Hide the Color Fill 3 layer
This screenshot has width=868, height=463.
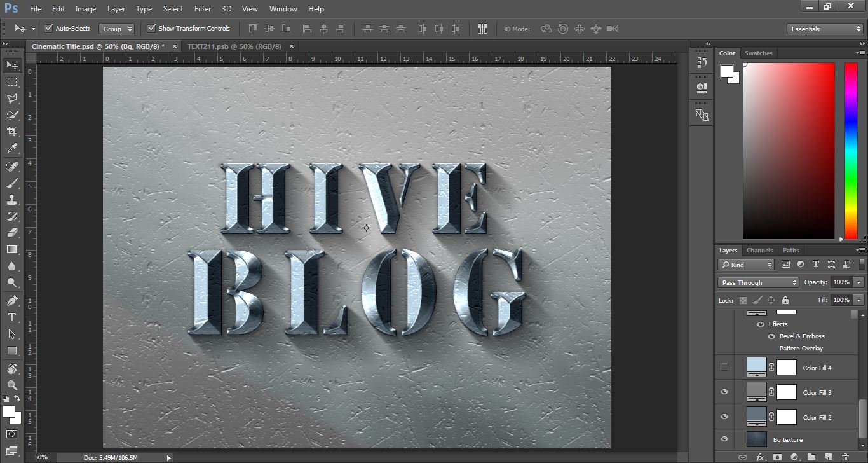coord(724,392)
